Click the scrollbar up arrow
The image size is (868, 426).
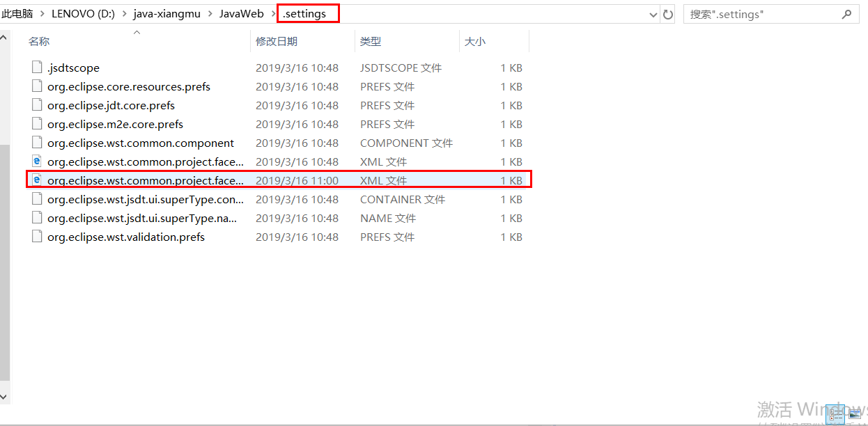4,35
